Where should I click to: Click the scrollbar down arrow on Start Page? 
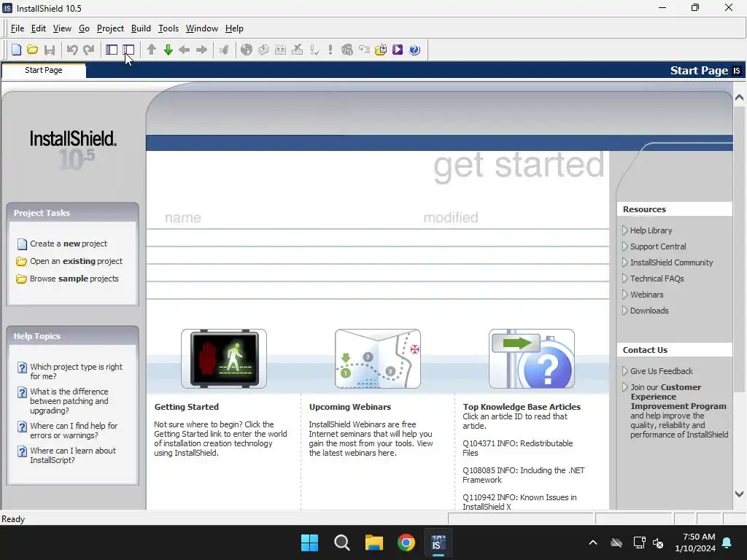point(740,494)
